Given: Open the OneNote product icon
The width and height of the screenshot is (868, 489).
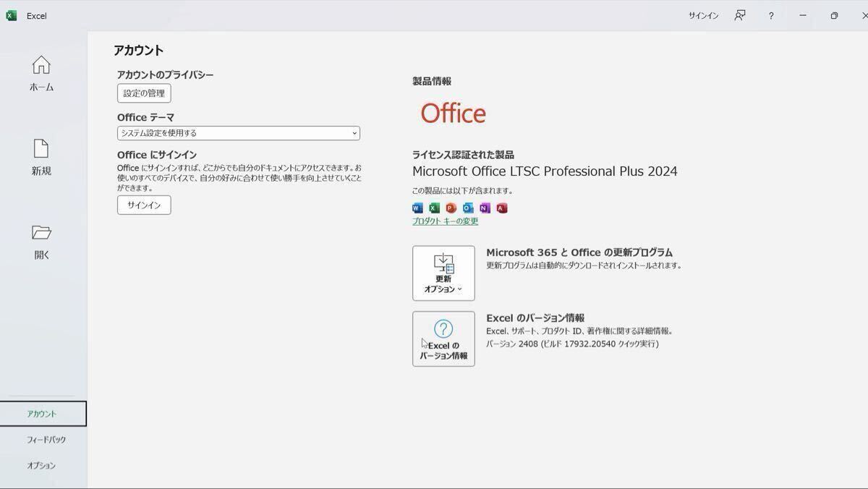Looking at the screenshot, I should [x=484, y=208].
